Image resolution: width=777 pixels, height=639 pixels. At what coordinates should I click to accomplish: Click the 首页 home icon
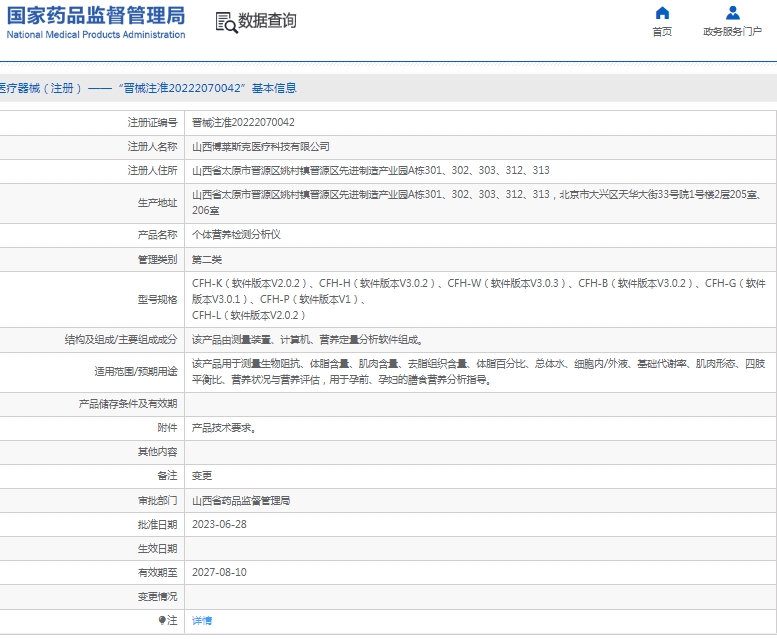click(662, 13)
